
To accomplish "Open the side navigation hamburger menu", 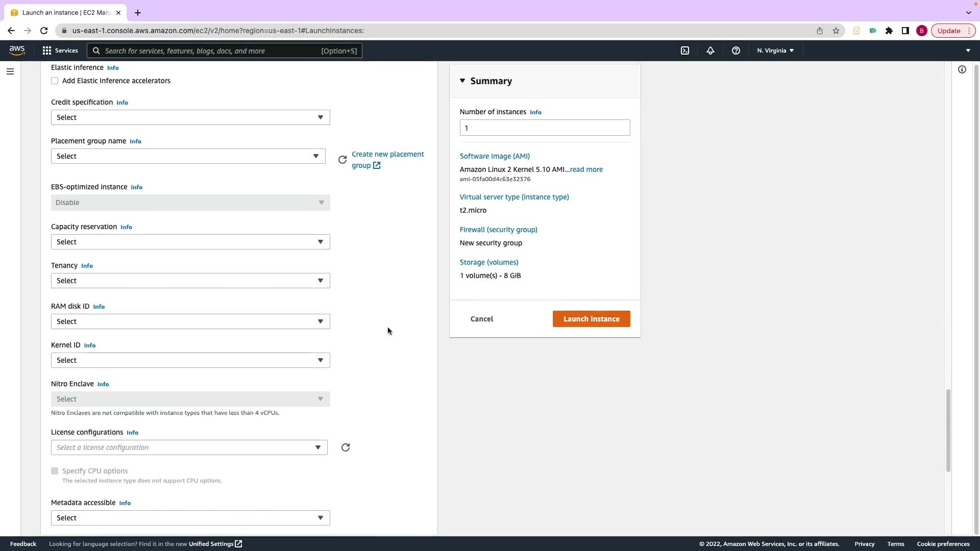I will 10,71.
